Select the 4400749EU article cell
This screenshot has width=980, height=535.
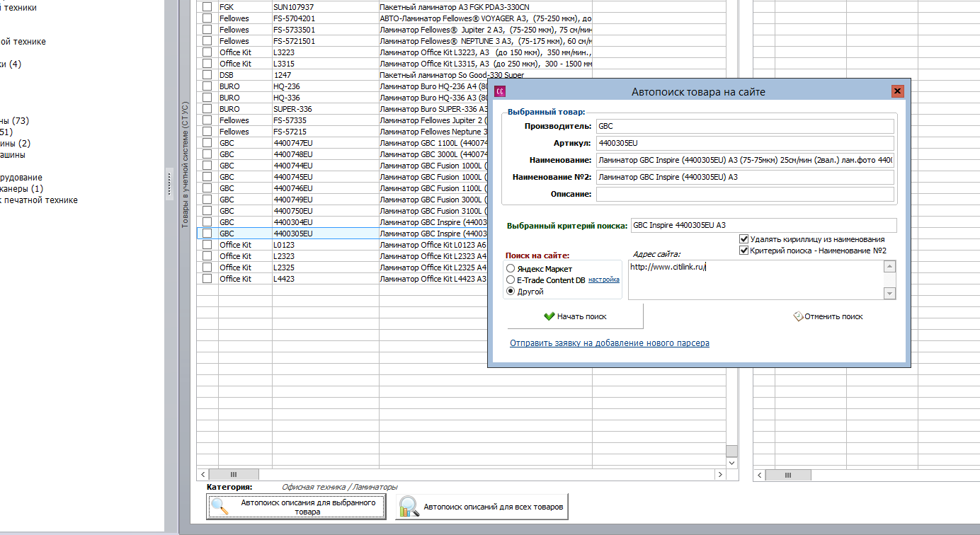[326, 200]
